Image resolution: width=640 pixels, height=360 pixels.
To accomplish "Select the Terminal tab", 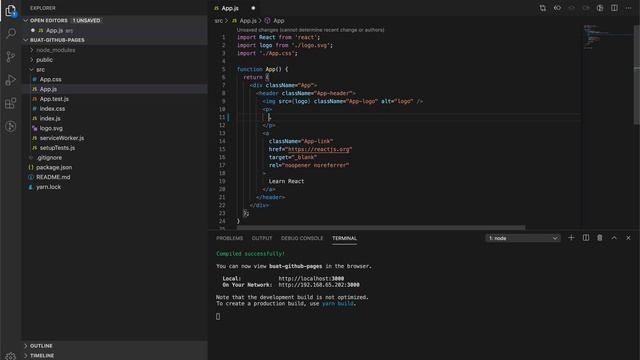I will [344, 238].
